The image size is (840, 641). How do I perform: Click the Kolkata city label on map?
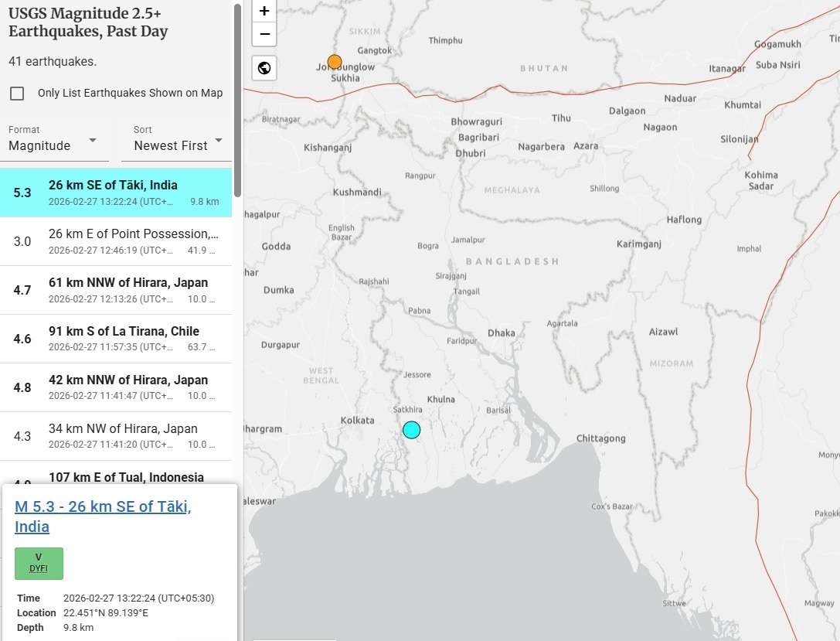(357, 421)
